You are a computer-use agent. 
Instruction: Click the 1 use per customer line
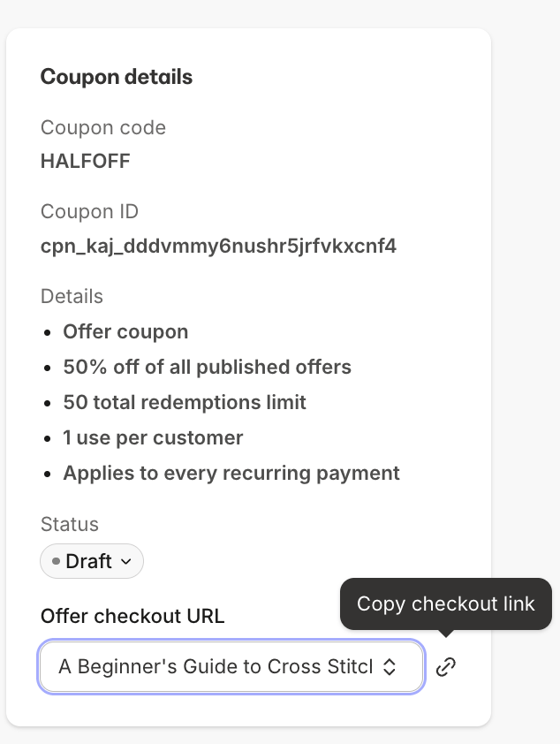[153, 437]
